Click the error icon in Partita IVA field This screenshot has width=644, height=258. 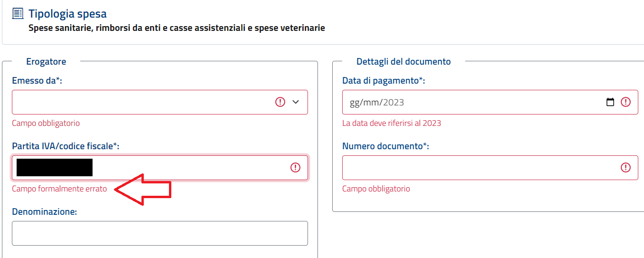[296, 167]
